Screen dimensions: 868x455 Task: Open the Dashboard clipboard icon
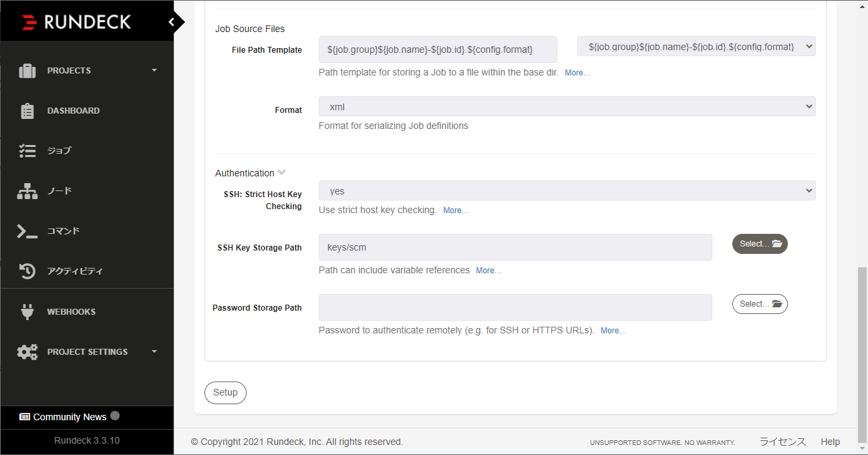pos(27,111)
